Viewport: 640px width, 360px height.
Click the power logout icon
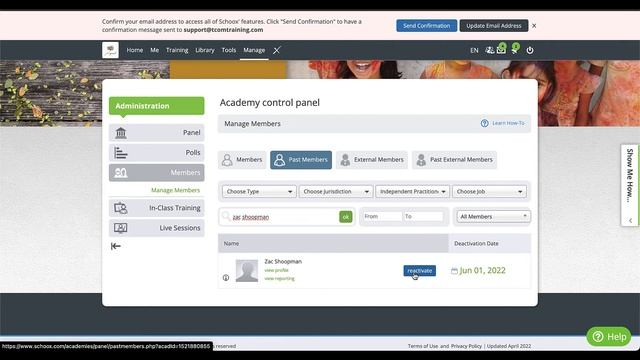(530, 50)
